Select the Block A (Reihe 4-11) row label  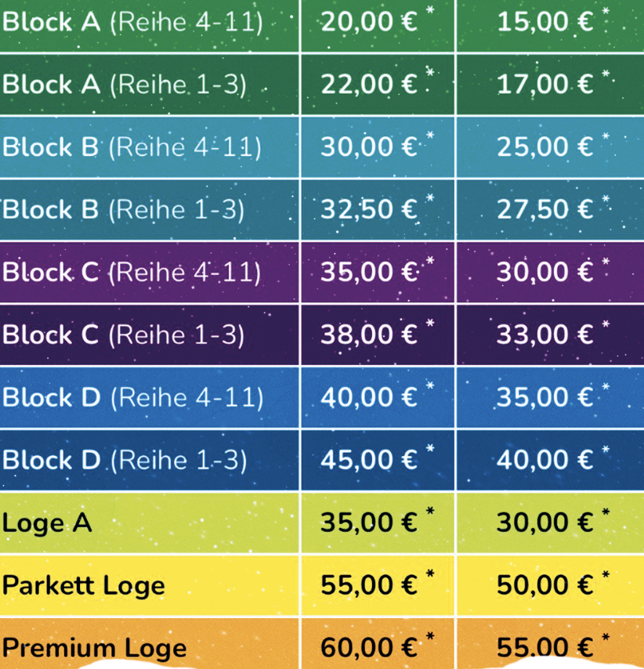[132, 22]
